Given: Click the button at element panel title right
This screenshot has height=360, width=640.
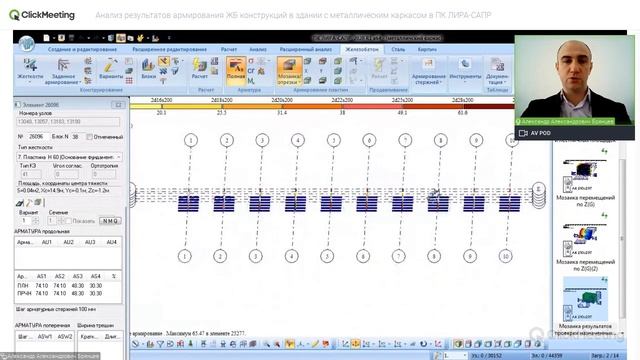Looking at the screenshot, I should pos(118,105).
